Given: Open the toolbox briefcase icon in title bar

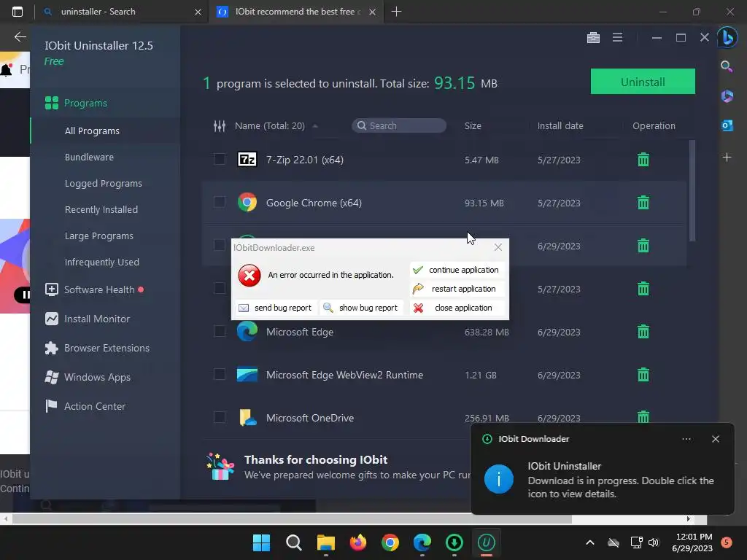Looking at the screenshot, I should (593, 38).
